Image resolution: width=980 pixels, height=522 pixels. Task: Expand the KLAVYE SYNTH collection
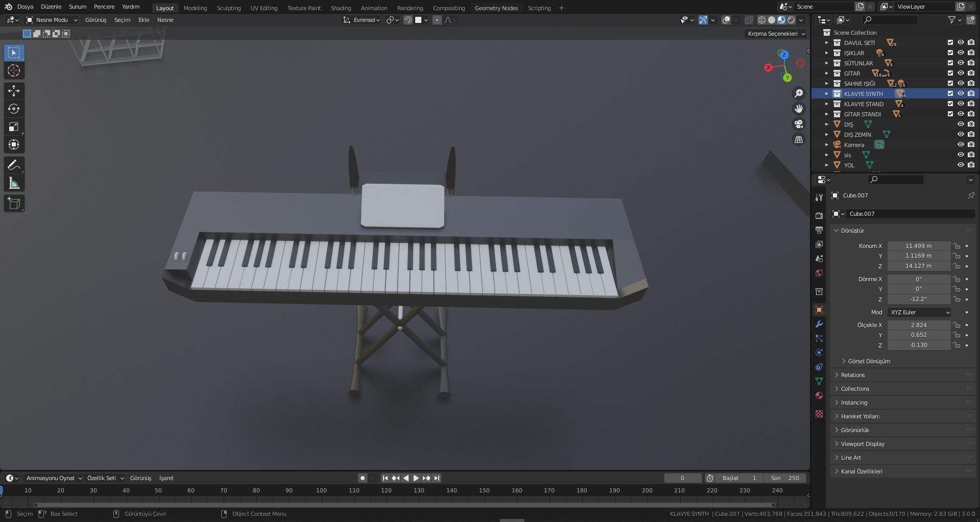tap(827, 94)
